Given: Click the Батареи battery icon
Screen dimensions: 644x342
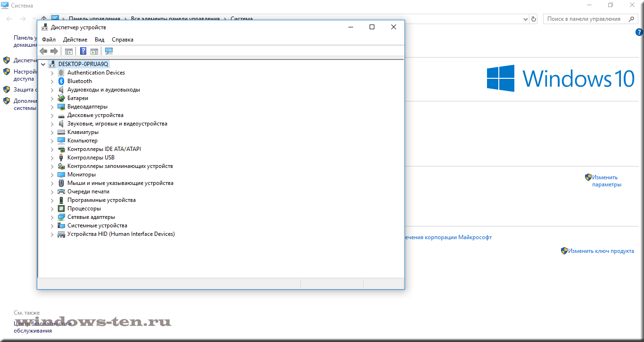Looking at the screenshot, I should [61, 98].
